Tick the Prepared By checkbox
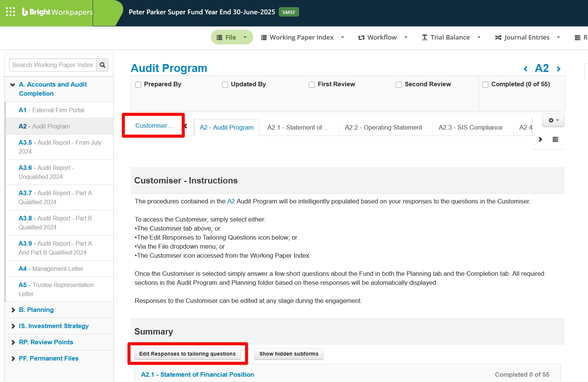 pyautogui.click(x=138, y=85)
